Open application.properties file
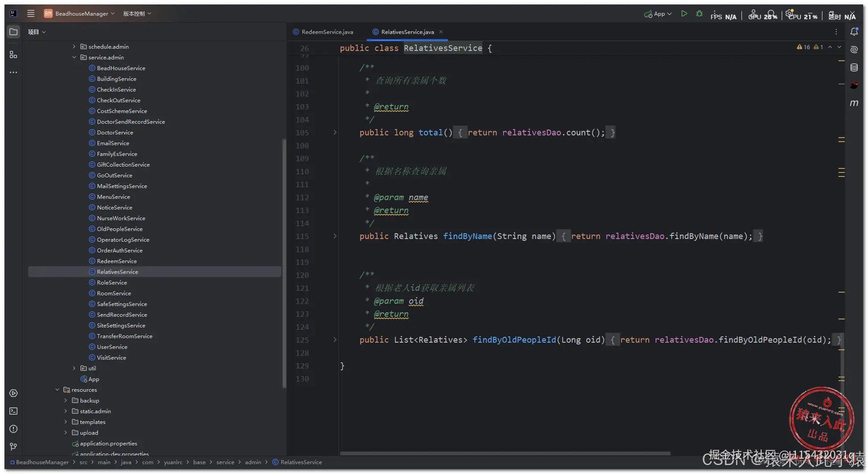The width and height of the screenshot is (868, 474). 109,444
